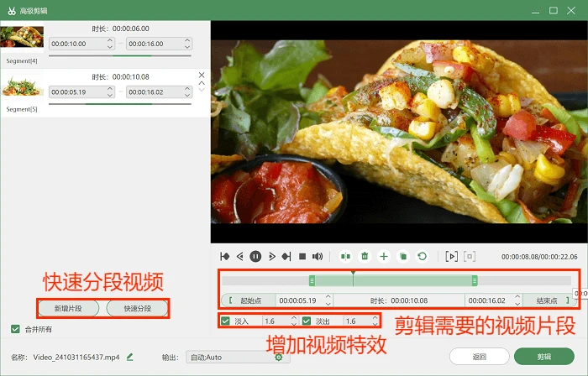
Task: Toggle the 淡出 fade-out checkbox
Action: pyautogui.click(x=307, y=321)
